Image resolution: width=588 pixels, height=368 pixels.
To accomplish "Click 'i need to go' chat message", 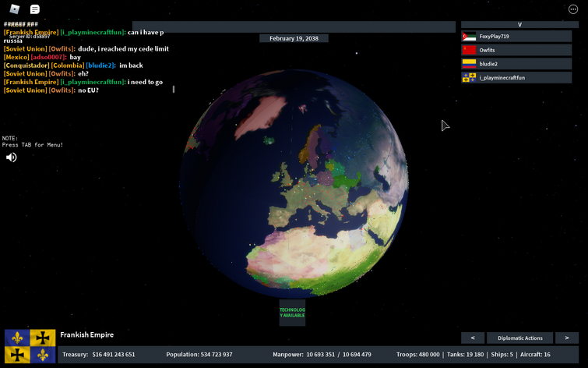I will pyautogui.click(x=145, y=82).
